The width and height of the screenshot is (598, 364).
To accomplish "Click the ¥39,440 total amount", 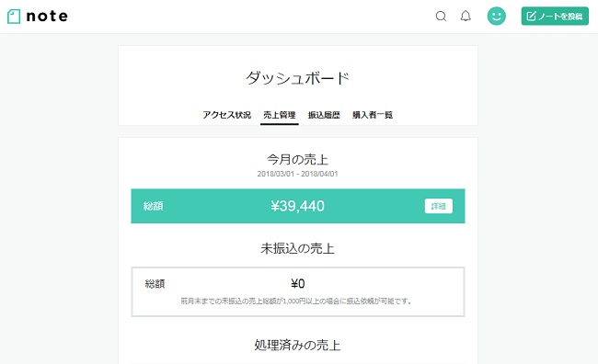I will point(298,206).
